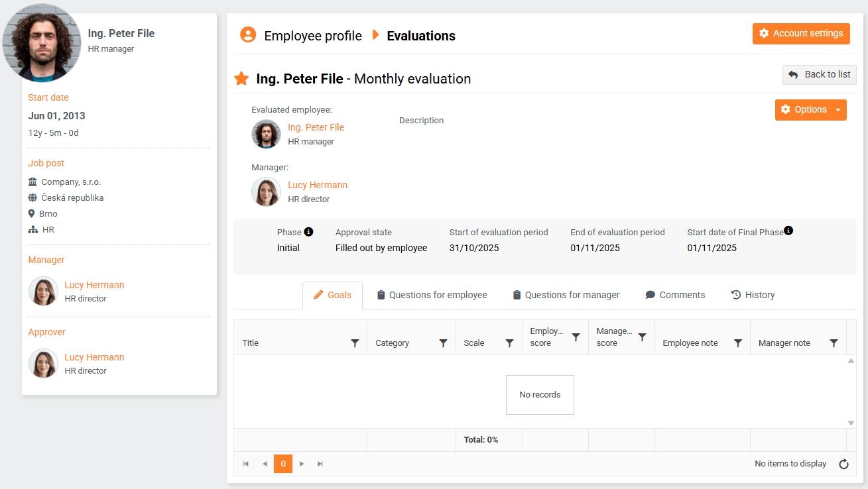Open the Employee score column filter

[x=576, y=337]
